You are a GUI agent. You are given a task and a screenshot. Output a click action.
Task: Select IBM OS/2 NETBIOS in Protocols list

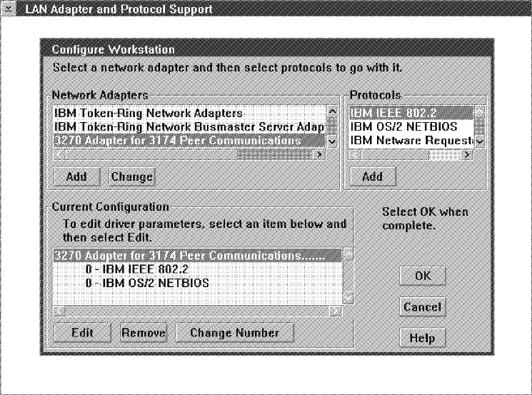tap(411, 126)
